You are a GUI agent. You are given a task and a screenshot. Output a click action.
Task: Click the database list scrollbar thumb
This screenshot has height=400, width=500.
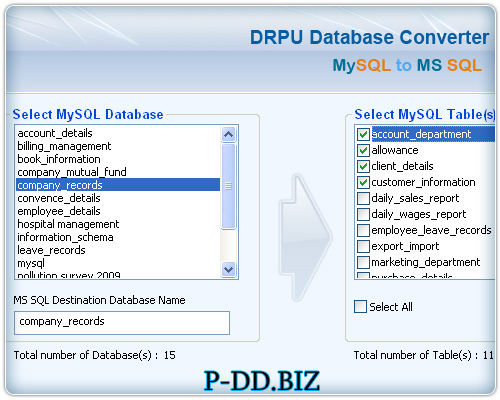(x=229, y=187)
